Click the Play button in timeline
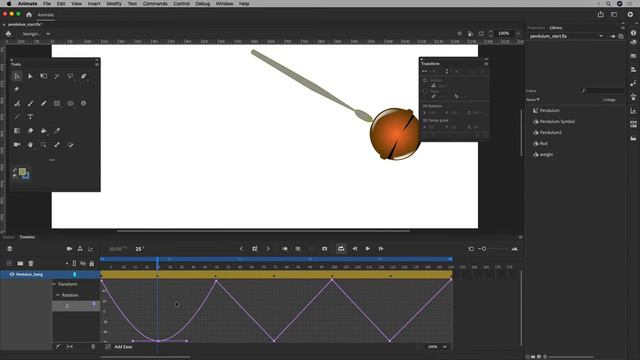Screen dimensions: 640x360 pos(368,249)
